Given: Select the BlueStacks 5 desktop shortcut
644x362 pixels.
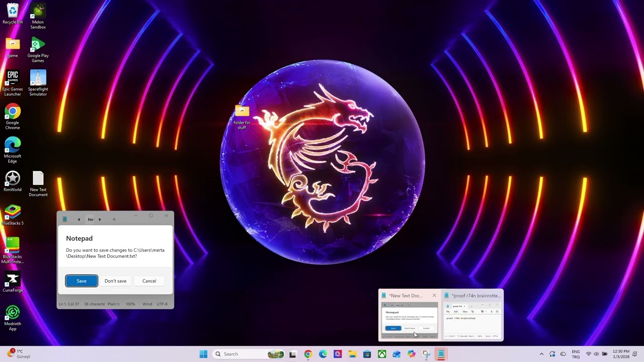Looking at the screenshot, I should [x=13, y=215].
